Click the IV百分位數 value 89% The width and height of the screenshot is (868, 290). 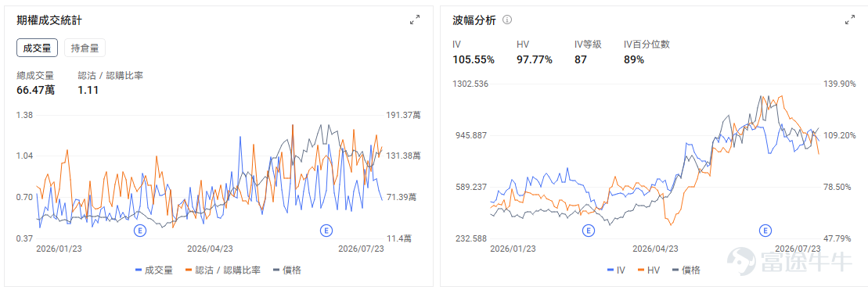(x=634, y=59)
